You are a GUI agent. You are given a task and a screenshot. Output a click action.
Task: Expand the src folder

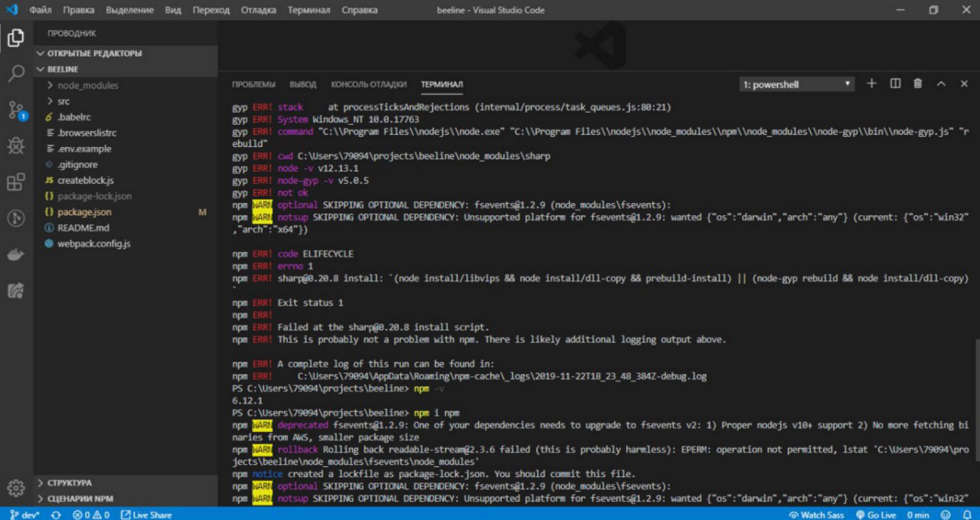pos(126,101)
